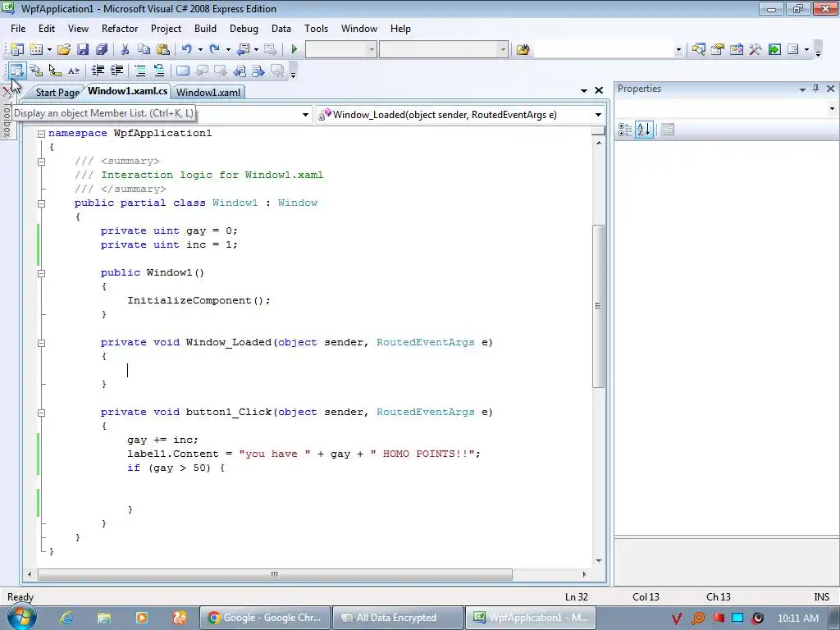Switch Properties panel to Alphabetical sorting
The height and width of the screenshot is (630, 840).
(644, 129)
